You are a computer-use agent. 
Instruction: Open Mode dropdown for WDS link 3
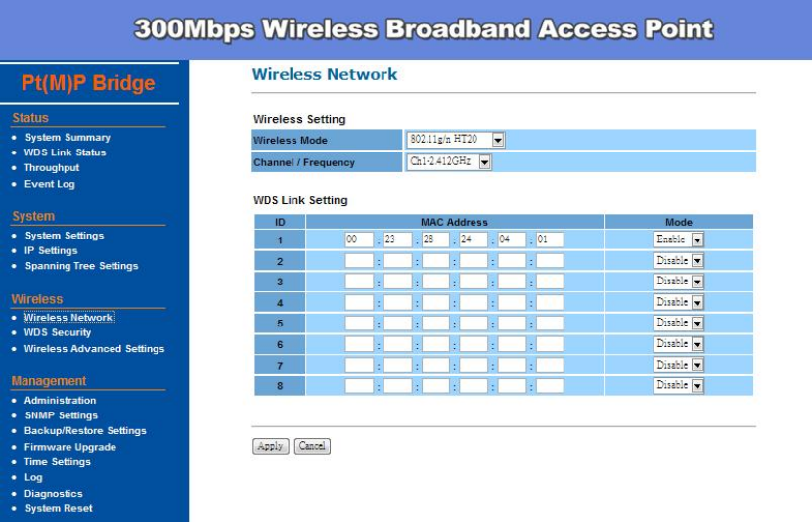(x=678, y=282)
